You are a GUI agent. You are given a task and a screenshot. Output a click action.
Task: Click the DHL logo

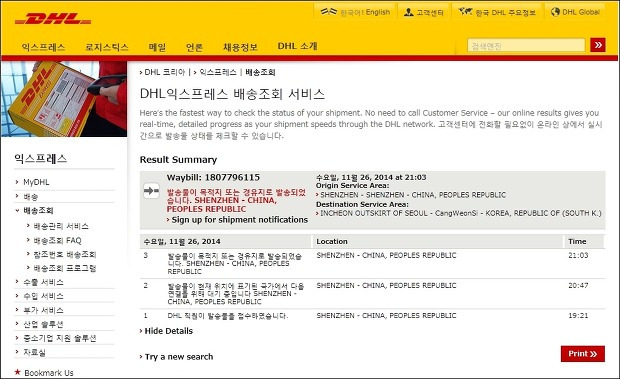53,19
